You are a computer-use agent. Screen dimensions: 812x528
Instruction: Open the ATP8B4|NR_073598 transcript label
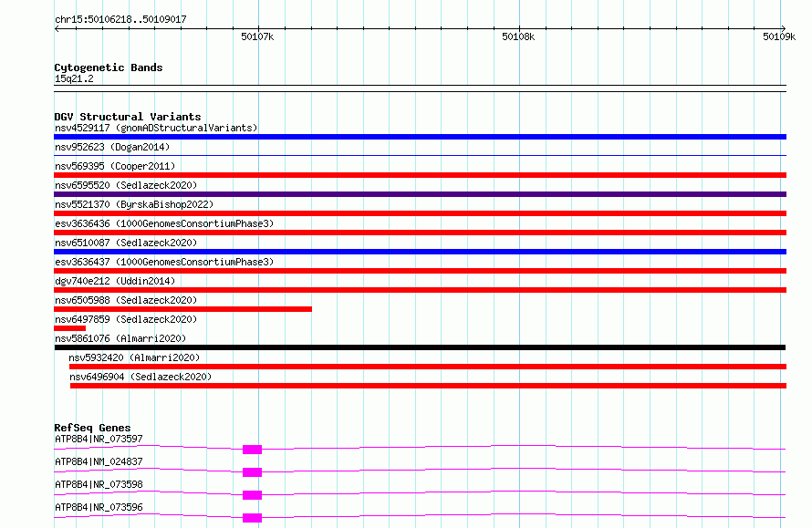point(99,484)
